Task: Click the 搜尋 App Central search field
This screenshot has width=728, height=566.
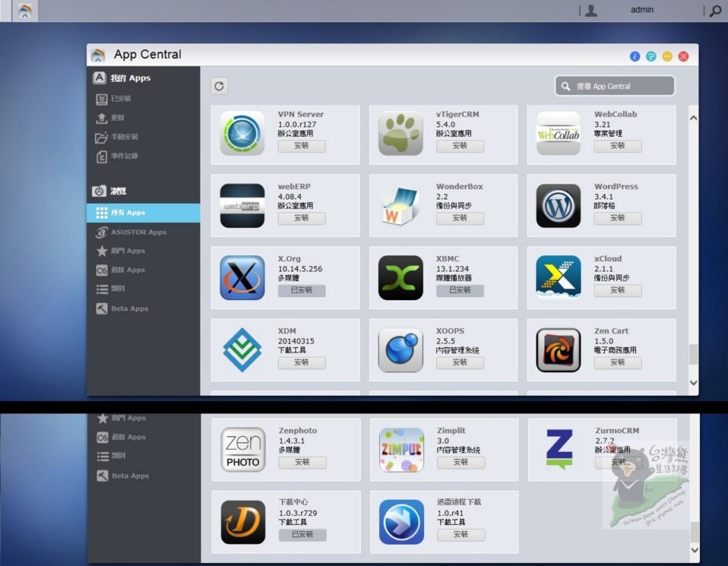Action: (614, 86)
